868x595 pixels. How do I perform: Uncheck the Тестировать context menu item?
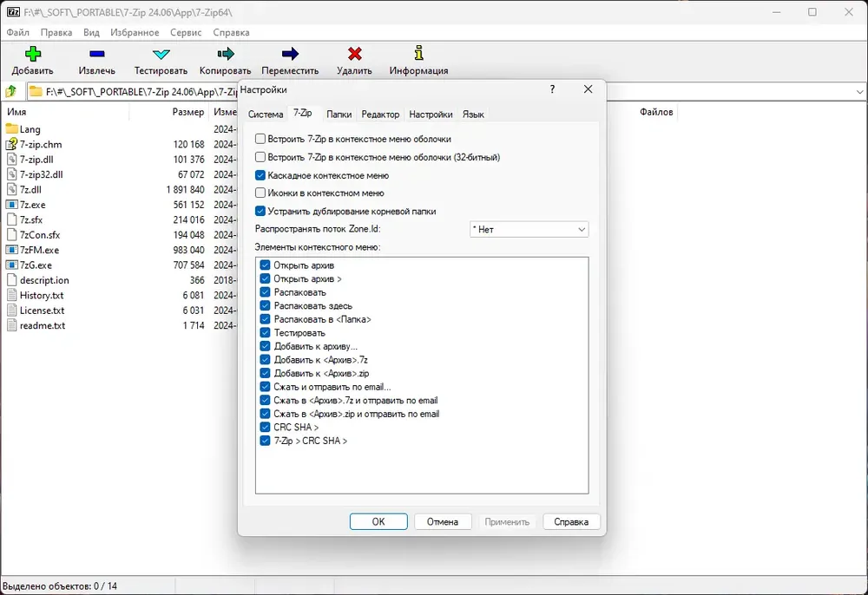(x=265, y=333)
